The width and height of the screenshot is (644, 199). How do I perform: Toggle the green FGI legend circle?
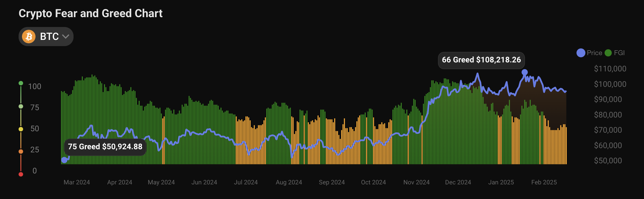coord(608,53)
